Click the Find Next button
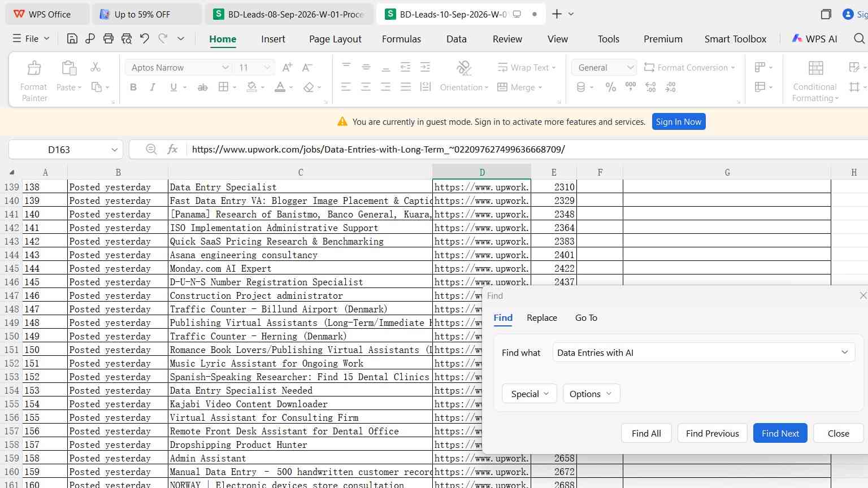This screenshot has height=488, width=868. 780,433
